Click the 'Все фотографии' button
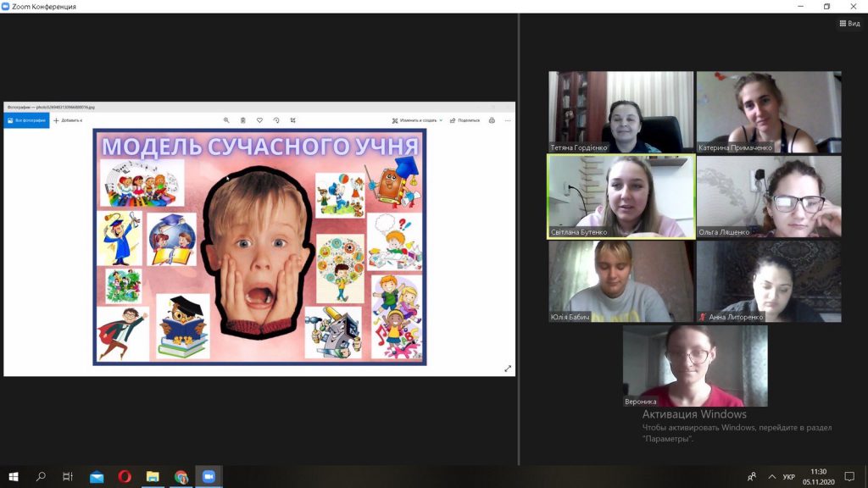Screen dimensions: 868x488 pos(25,120)
